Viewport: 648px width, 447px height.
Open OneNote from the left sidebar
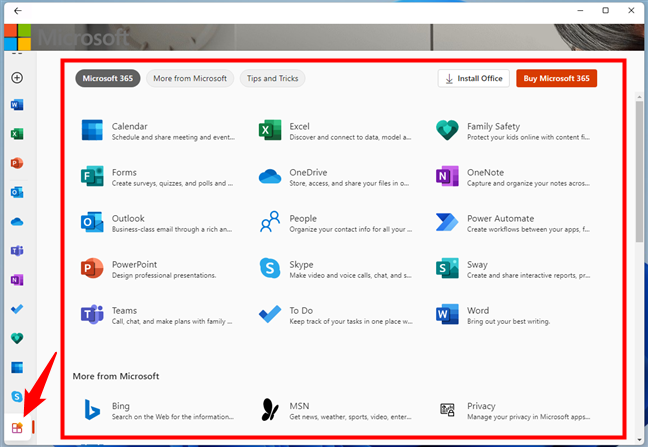point(17,280)
